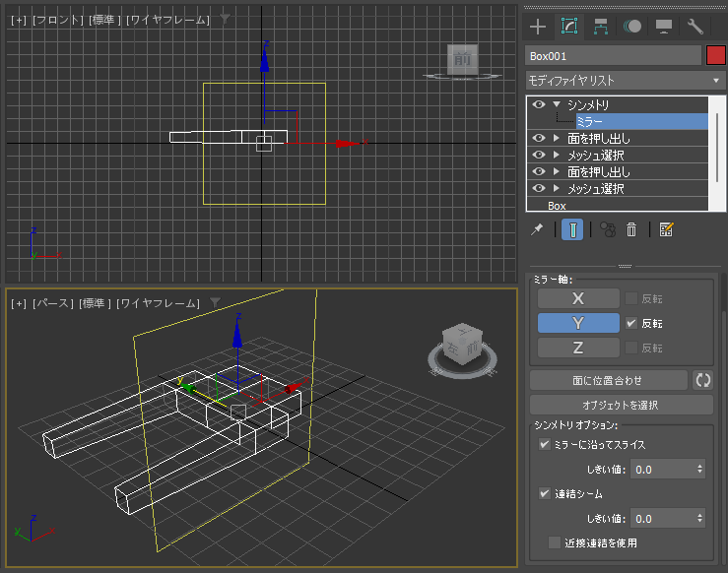Enable 反転 checkbox for X axis
Image resolution: width=728 pixels, height=573 pixels.
pyautogui.click(x=631, y=298)
